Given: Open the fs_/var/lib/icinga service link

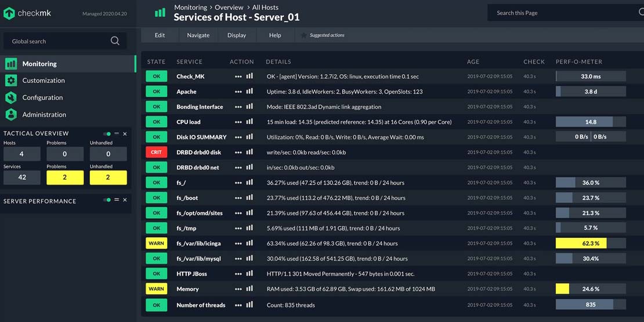Looking at the screenshot, I should (x=198, y=244).
